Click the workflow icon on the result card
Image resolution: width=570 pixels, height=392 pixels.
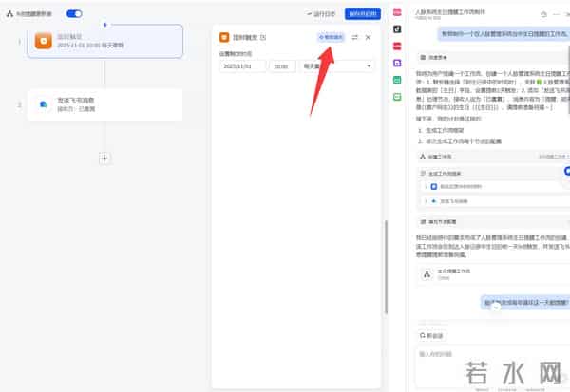pos(427,274)
